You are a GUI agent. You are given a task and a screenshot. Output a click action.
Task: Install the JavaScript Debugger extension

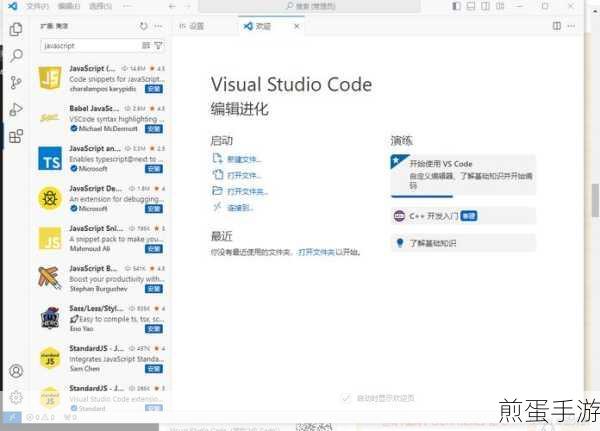coord(154,209)
